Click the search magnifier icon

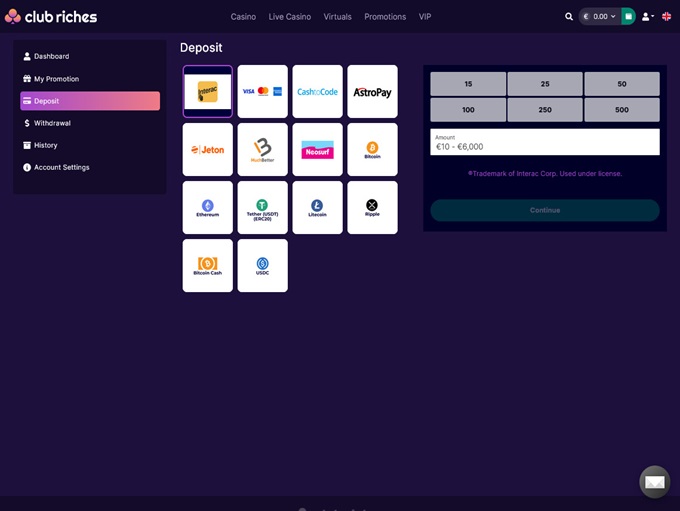pyautogui.click(x=569, y=17)
